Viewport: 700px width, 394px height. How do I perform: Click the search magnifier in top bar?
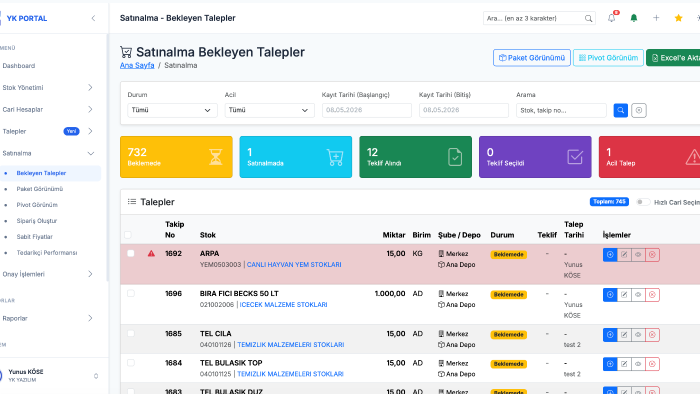(588, 18)
